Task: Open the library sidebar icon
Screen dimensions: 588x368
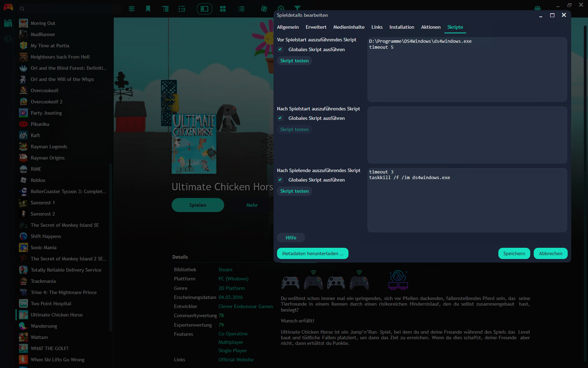Action: [x=8, y=23]
